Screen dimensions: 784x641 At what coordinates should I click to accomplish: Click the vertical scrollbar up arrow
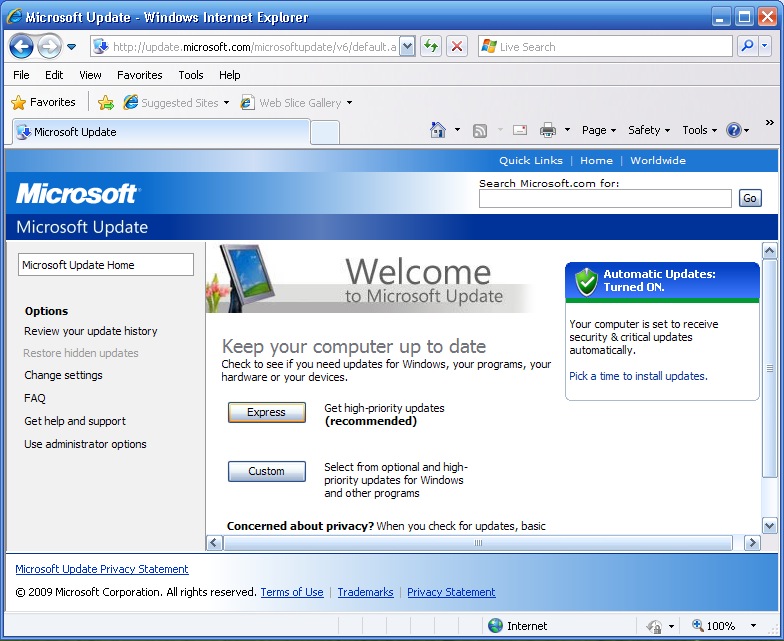(769, 250)
